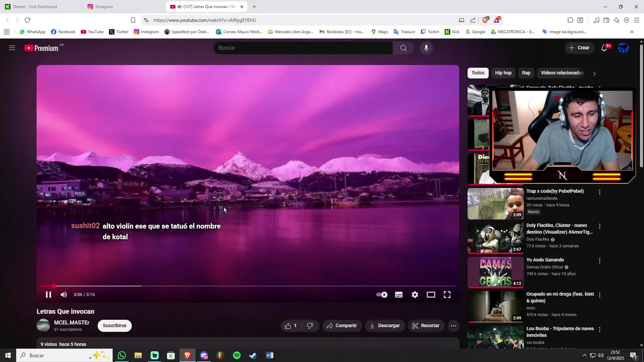Open the WhatsApp bookmark

(32, 32)
